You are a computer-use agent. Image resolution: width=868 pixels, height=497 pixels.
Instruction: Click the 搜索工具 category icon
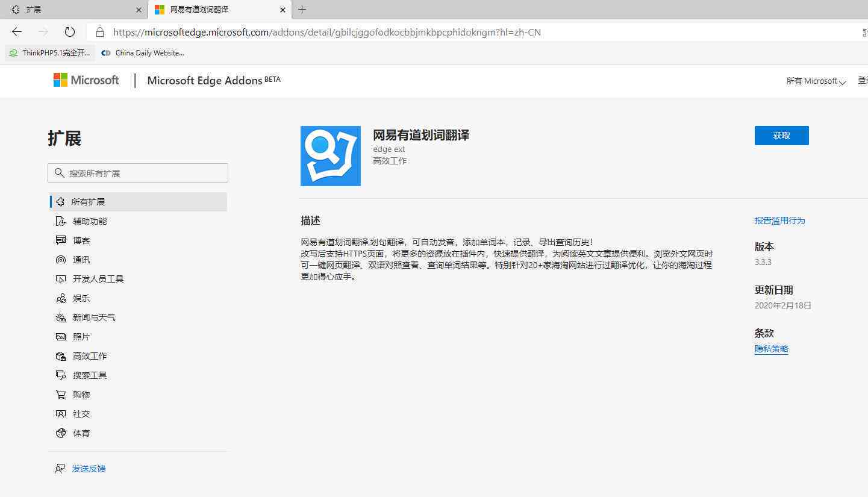60,375
